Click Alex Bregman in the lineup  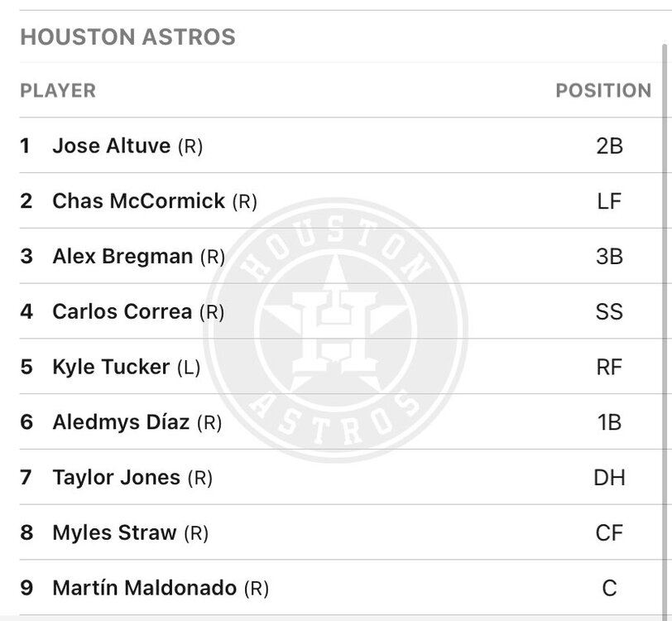tap(122, 257)
